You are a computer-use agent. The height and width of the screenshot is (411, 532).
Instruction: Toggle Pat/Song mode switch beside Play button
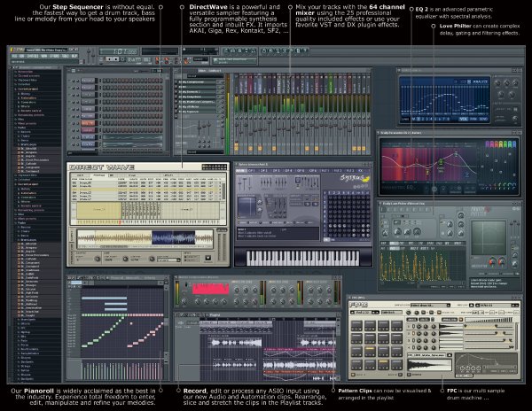(x=103, y=59)
